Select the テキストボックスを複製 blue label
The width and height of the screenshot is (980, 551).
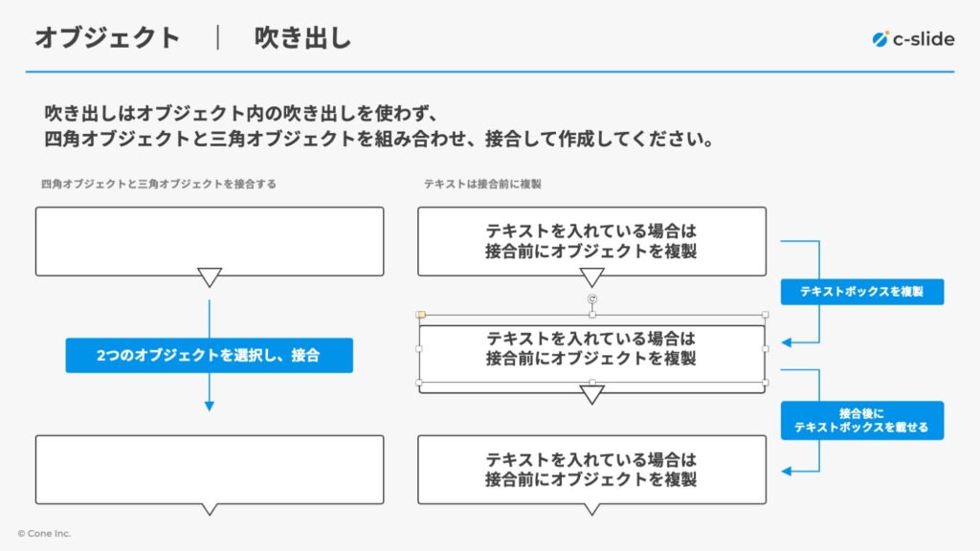pos(862,292)
